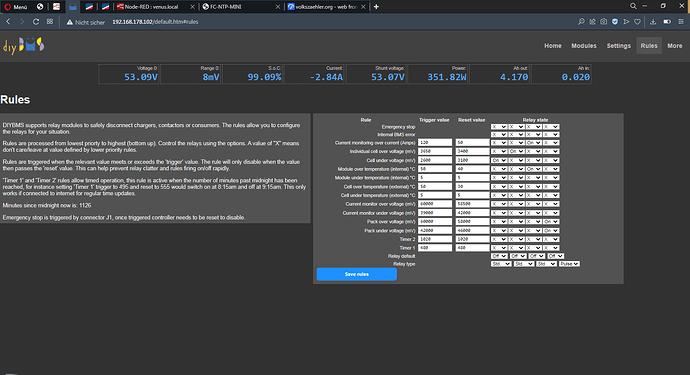Edit Timer 1 reset value field
Viewport: 690px width, 375px height.
pos(473,248)
